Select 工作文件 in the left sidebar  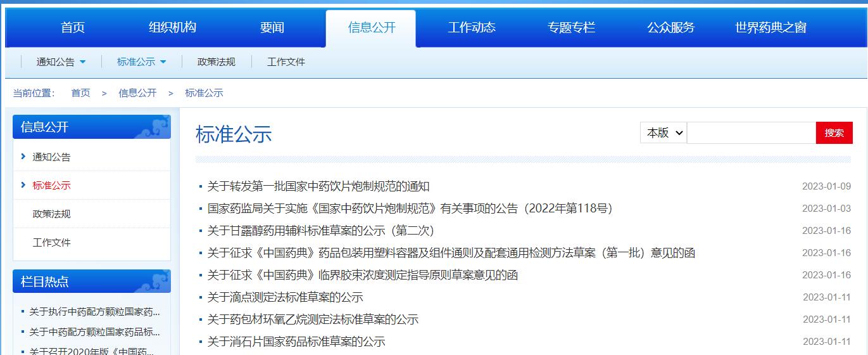click(51, 242)
